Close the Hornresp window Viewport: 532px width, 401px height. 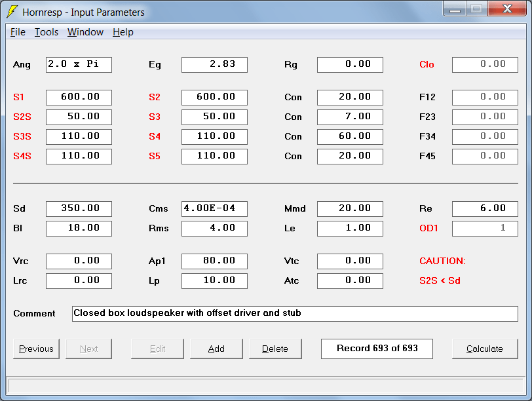coord(507,9)
